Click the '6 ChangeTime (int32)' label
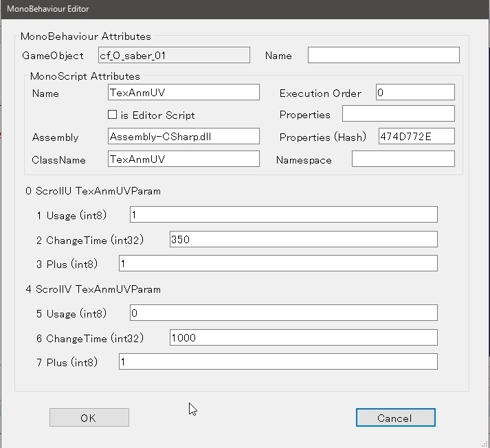This screenshot has width=490, height=448. [x=90, y=338]
